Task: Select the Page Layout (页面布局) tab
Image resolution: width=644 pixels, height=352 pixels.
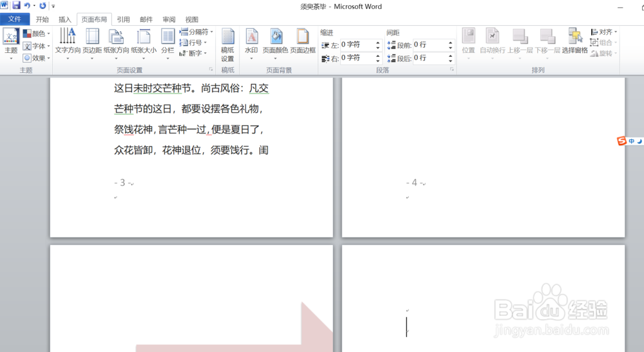Action: click(94, 19)
